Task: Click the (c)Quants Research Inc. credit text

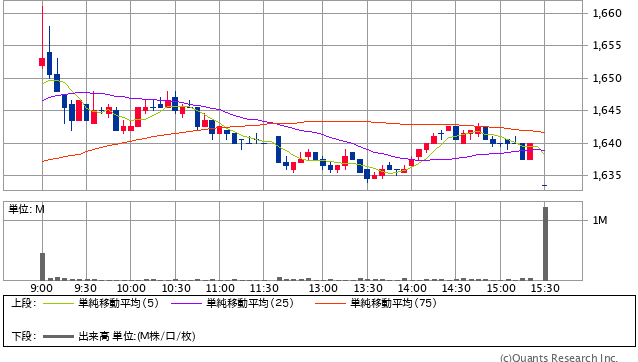Action: [559, 358]
